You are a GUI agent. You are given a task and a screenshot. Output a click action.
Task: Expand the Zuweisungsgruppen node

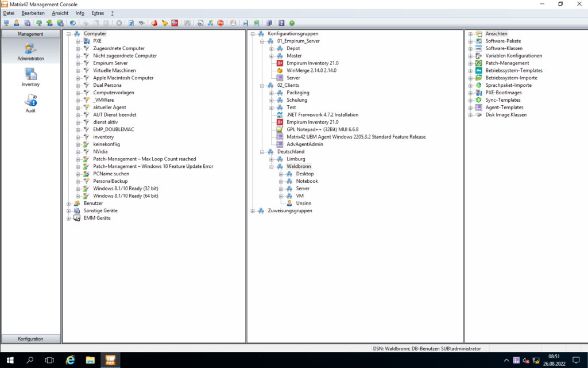[x=253, y=211]
